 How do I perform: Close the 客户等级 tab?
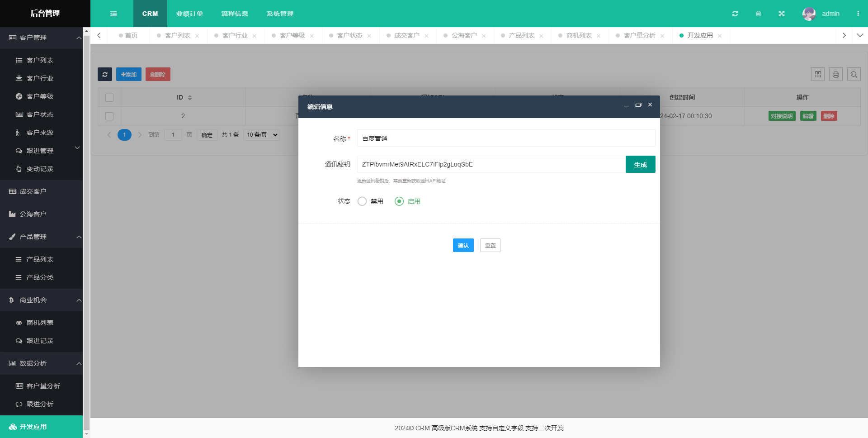[x=312, y=36]
